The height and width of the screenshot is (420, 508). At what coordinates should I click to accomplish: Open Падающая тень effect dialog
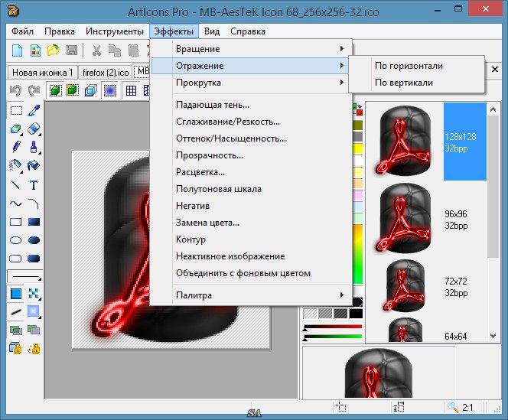point(251,105)
